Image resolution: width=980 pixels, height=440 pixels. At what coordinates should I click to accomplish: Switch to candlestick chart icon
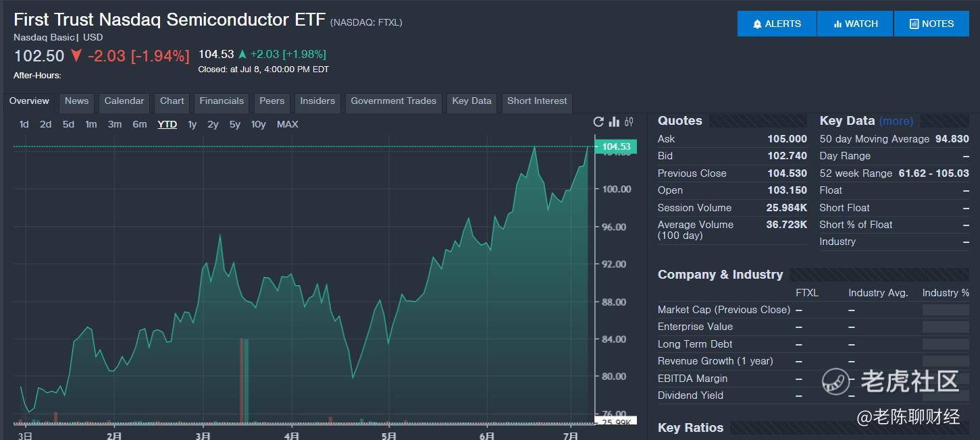click(629, 121)
